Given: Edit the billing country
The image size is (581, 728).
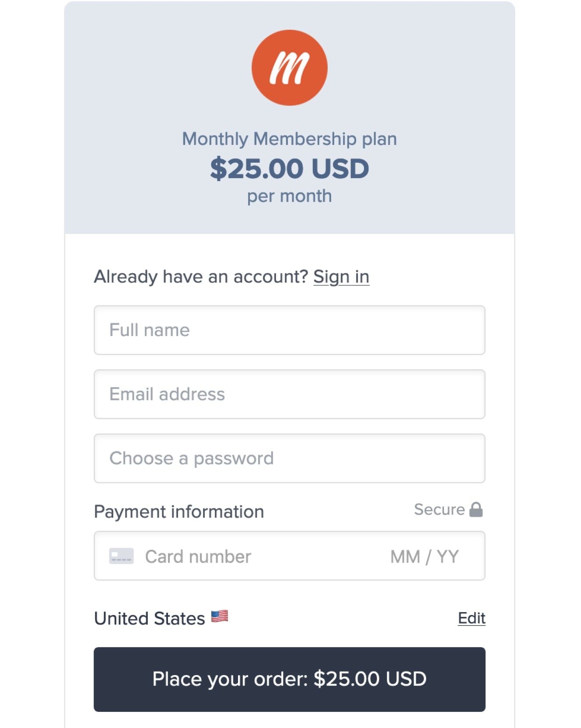Looking at the screenshot, I should 471,618.
